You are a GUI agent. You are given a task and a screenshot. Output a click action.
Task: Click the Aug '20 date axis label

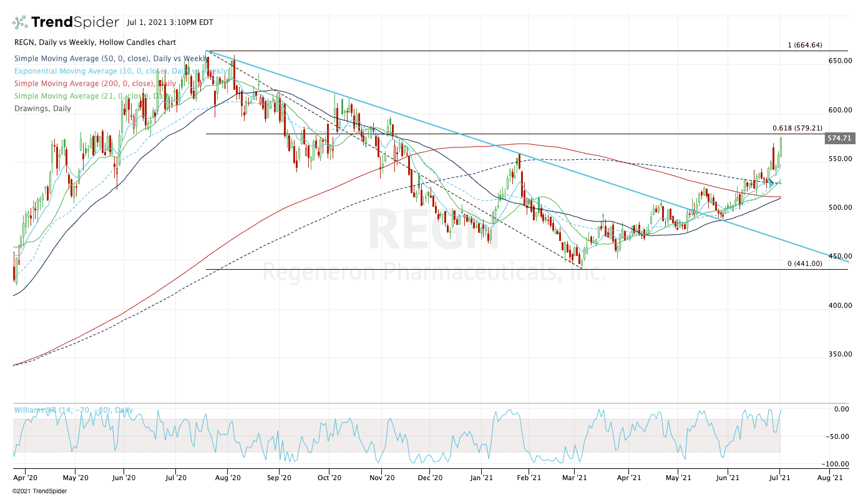click(x=228, y=478)
